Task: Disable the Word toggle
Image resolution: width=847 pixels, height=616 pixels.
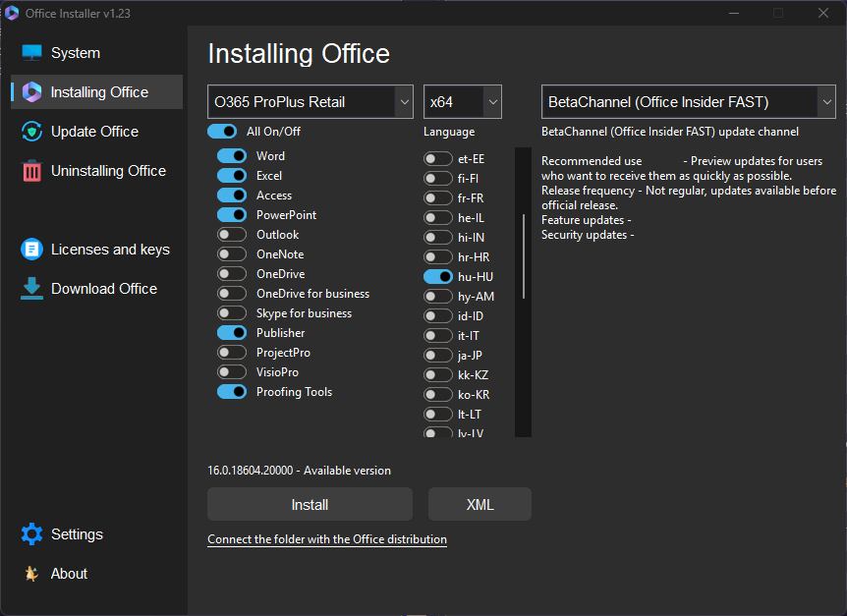Action: 232,156
